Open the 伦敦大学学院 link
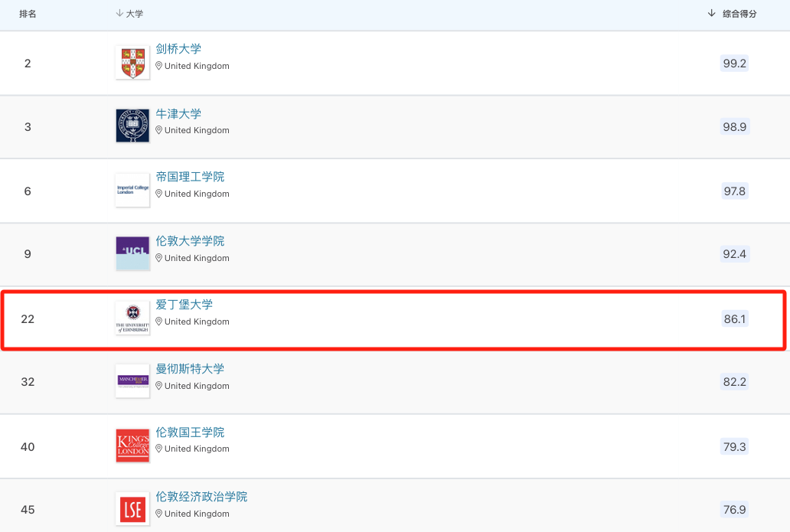 (x=190, y=241)
